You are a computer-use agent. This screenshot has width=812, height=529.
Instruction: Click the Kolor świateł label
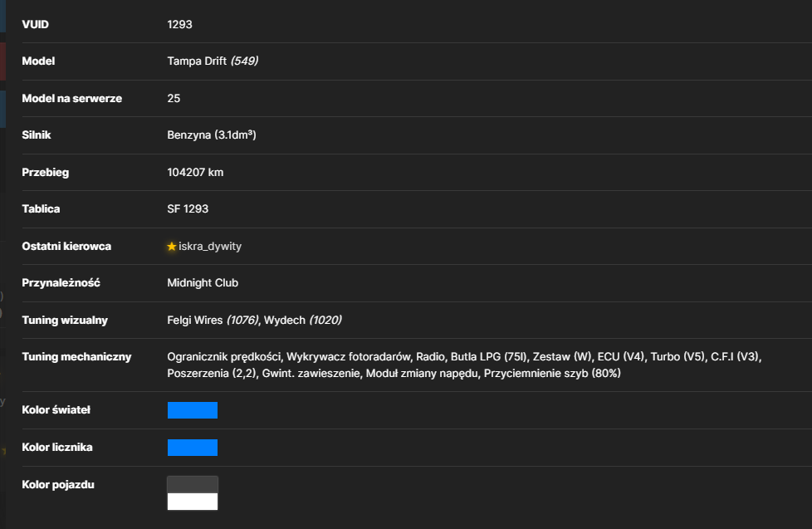pyautogui.click(x=56, y=410)
